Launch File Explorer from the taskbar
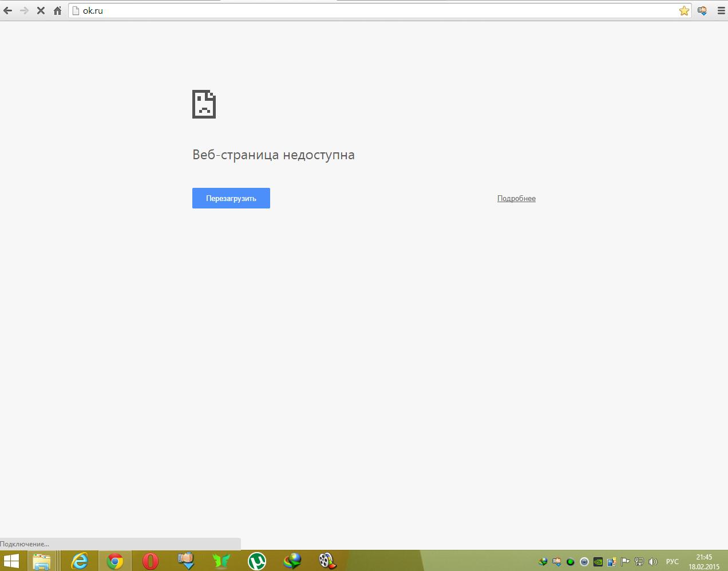Image resolution: width=728 pixels, height=571 pixels. pyautogui.click(x=42, y=561)
